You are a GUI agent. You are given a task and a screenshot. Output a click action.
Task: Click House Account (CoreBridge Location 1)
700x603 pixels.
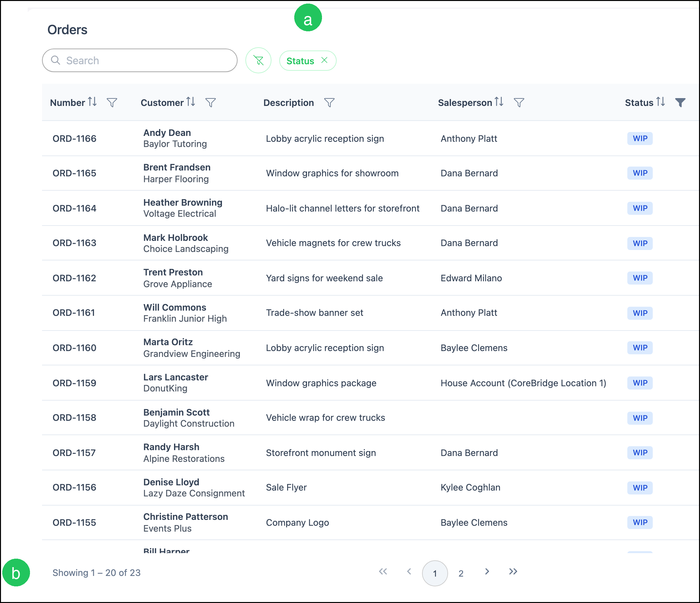click(x=523, y=383)
